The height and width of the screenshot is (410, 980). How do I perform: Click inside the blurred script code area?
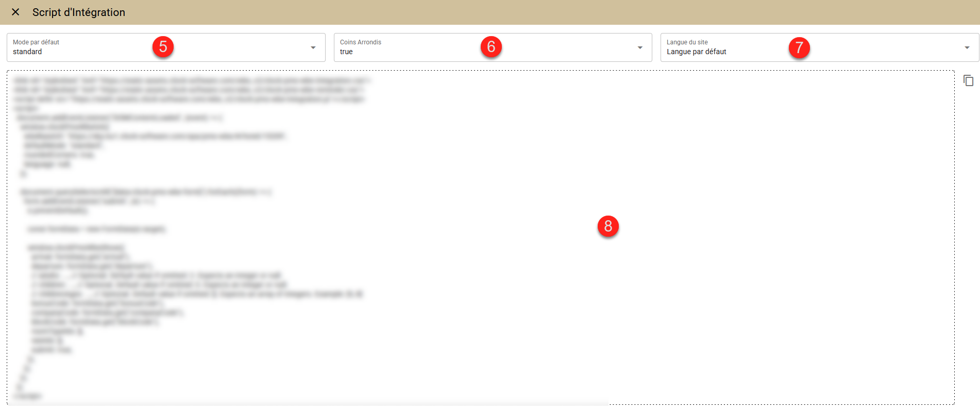tap(480, 237)
